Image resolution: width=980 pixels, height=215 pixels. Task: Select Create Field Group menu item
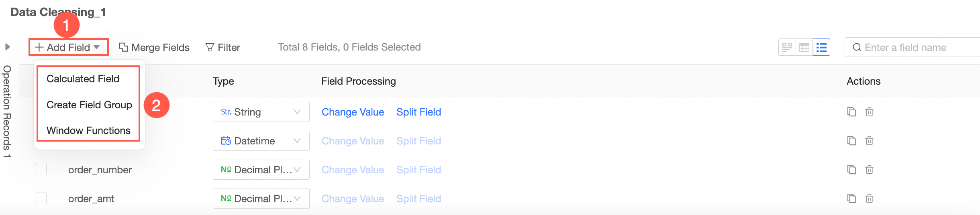pyautogui.click(x=89, y=105)
